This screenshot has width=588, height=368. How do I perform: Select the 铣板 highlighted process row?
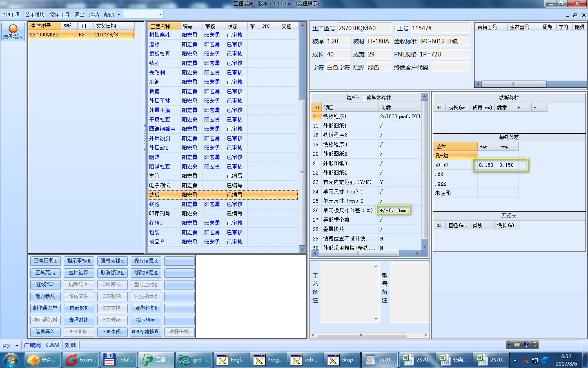coord(223,195)
